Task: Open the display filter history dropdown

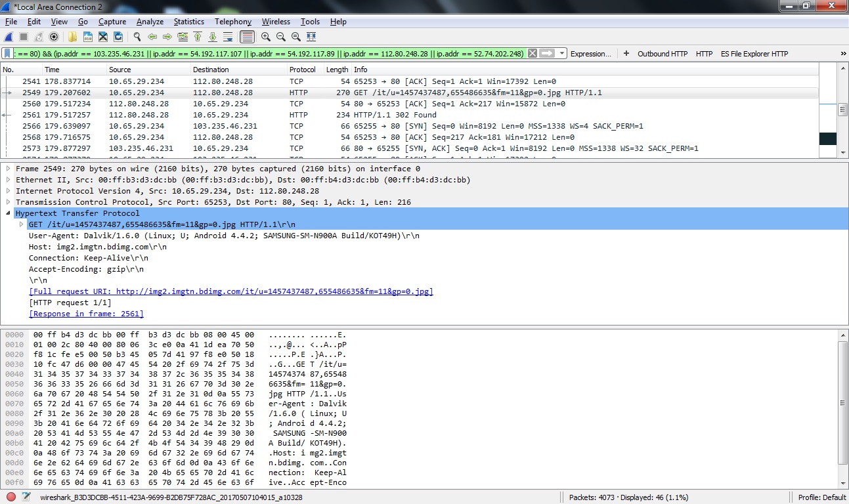Action: click(x=563, y=54)
